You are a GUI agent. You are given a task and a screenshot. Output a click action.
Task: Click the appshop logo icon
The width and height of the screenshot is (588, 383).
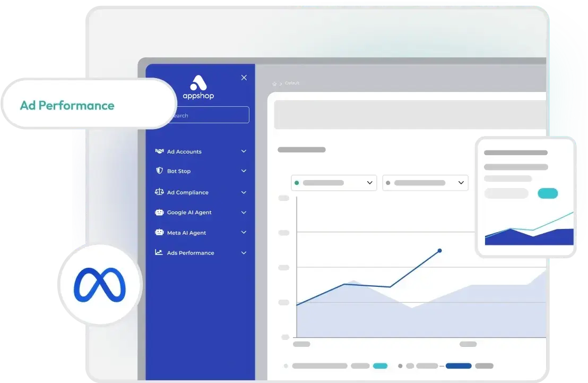(199, 84)
